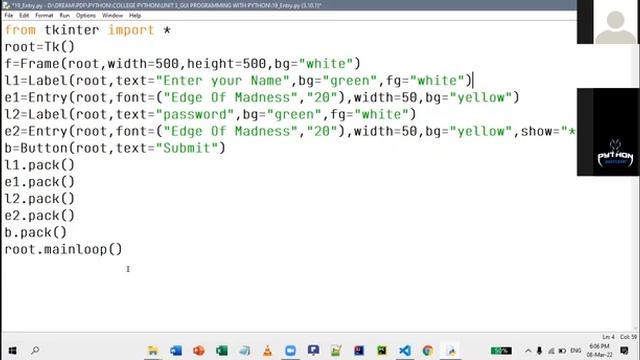Expand hidden system tray icons chevron
This screenshot has width=640, height=360.
[x=528, y=351]
